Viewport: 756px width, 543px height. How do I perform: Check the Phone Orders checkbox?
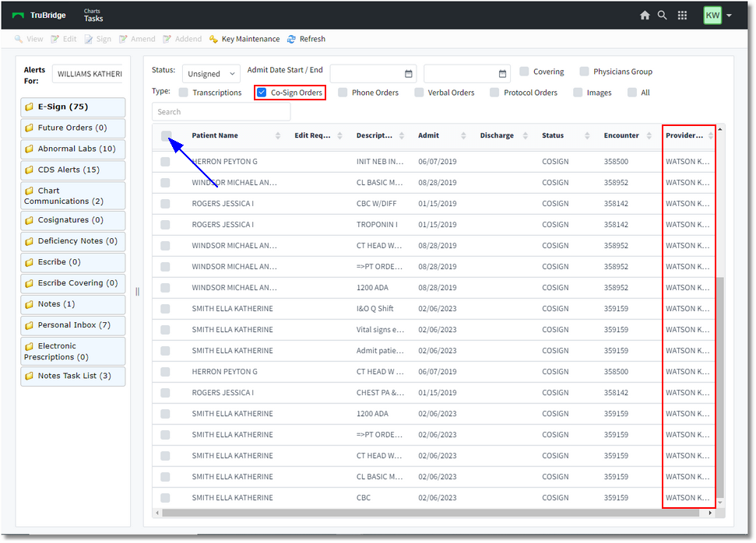[x=343, y=93]
